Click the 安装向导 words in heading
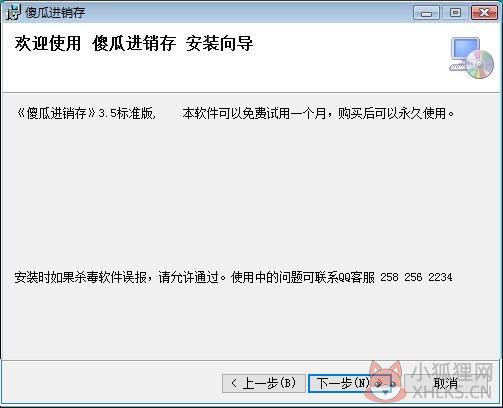The width and height of the screenshot is (503, 408). click(219, 43)
